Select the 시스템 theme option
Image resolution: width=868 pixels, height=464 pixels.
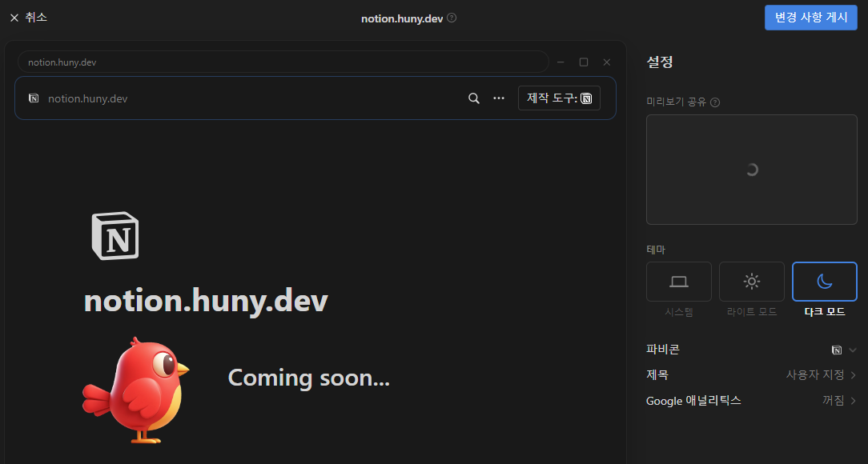click(678, 282)
